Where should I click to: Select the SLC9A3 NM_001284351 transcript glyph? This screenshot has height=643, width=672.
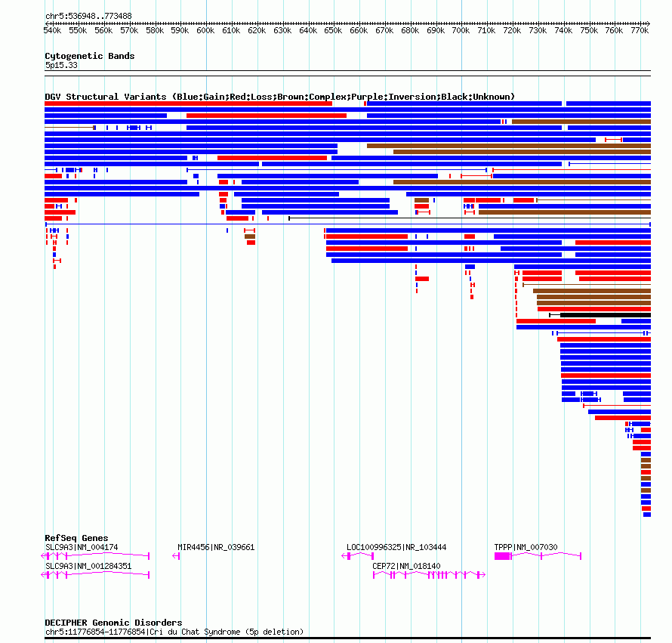tap(95, 575)
